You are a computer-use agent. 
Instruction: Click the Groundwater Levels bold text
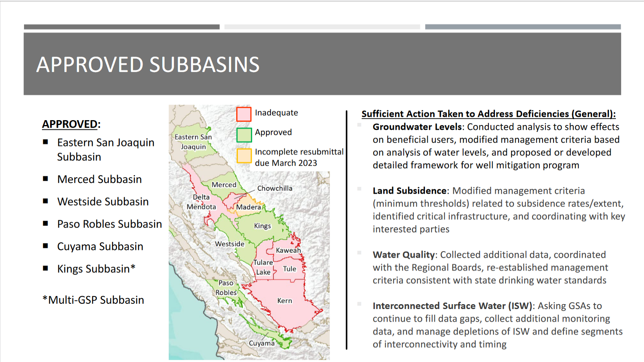coord(417,127)
